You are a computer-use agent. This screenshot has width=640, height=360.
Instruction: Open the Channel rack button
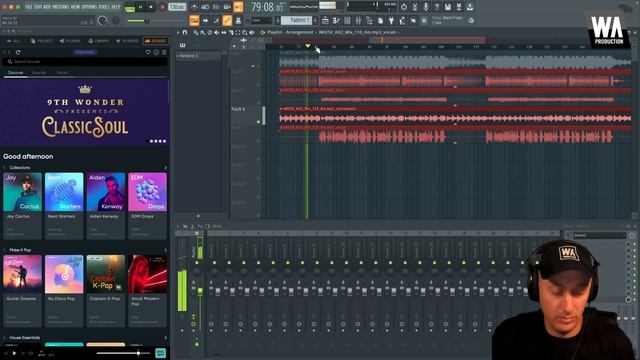click(x=347, y=20)
